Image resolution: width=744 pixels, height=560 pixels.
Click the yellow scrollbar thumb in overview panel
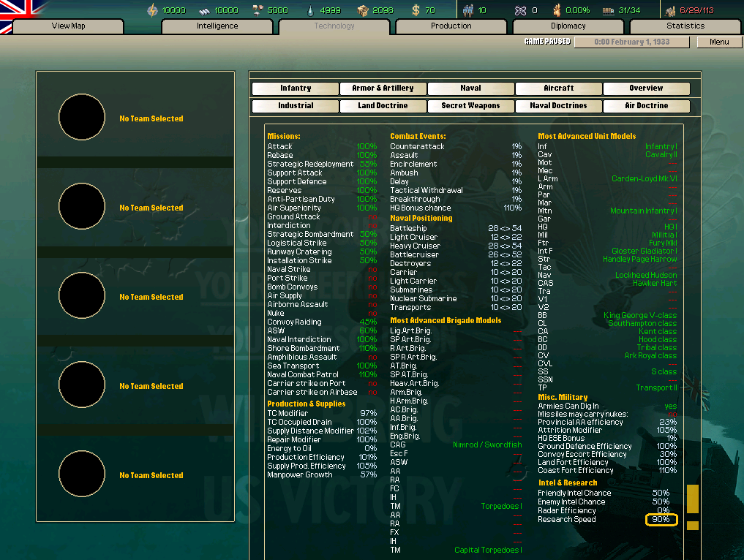[693, 499]
